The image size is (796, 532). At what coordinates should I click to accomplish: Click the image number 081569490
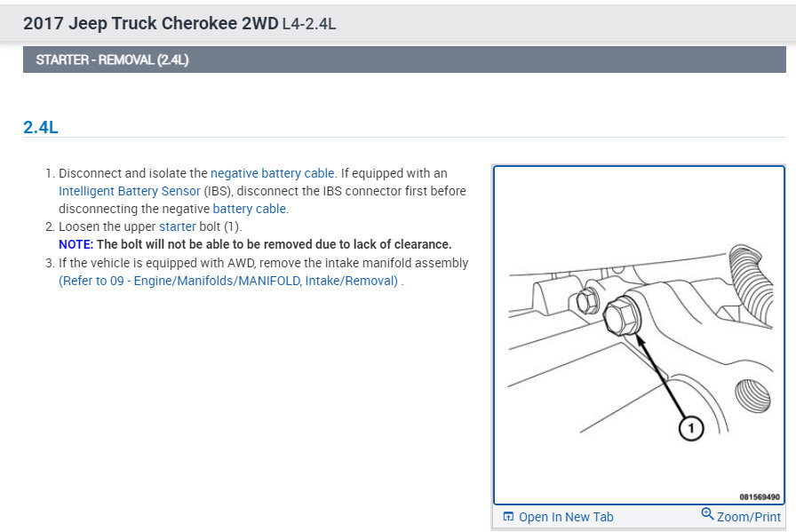pos(760,497)
